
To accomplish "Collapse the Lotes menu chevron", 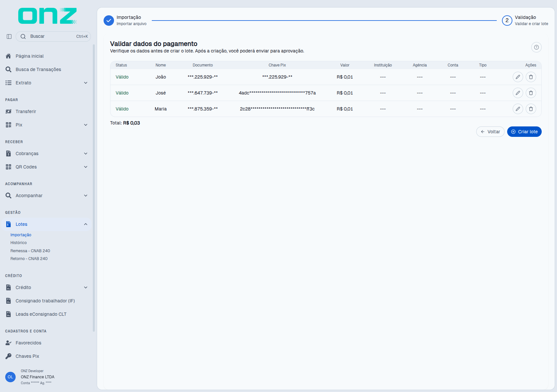I will (86, 224).
